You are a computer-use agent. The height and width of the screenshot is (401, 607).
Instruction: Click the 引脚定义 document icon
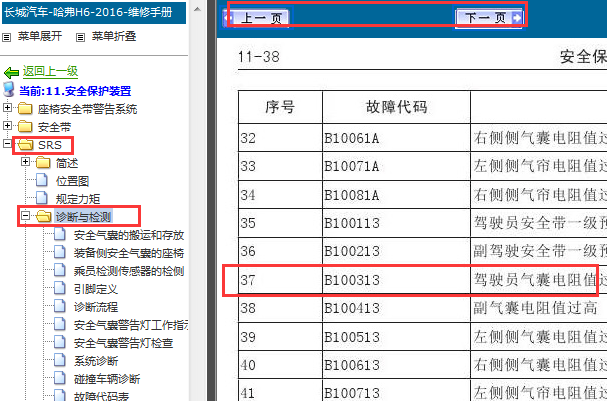[60, 288]
